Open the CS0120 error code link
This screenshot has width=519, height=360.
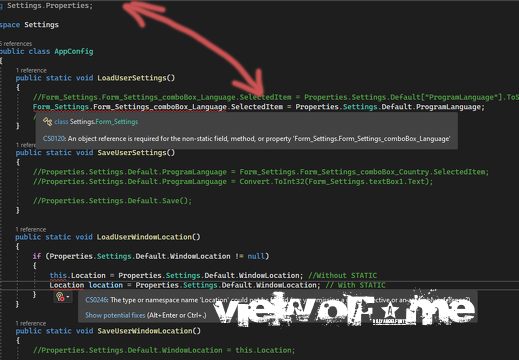[x=54, y=139]
